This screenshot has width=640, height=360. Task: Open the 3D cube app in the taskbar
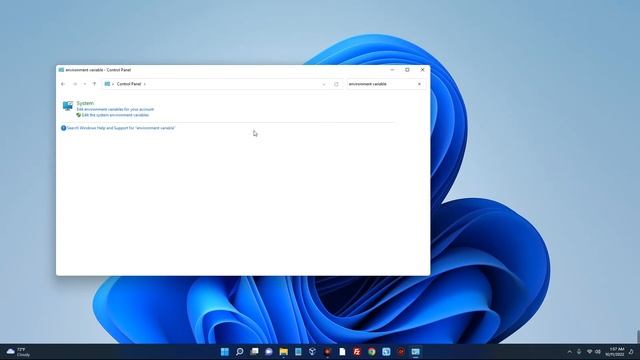pos(313,352)
